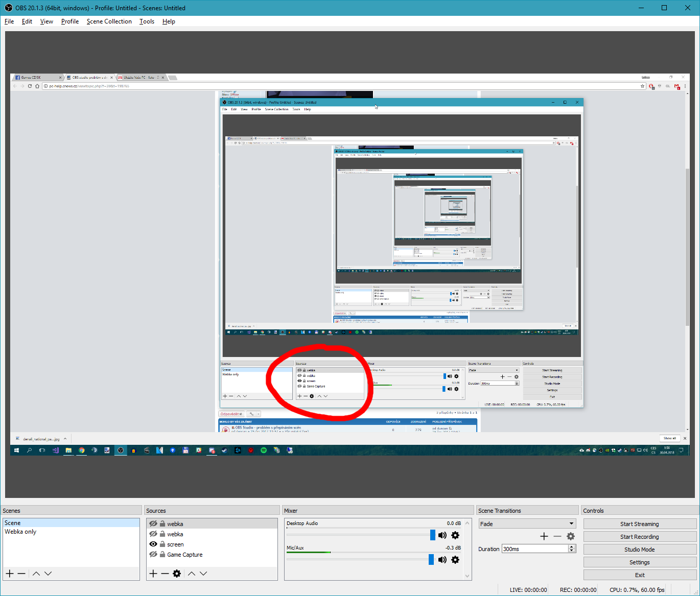Open Mic/Aux settings gear
Viewport: 700px width, 596px height.
(455, 560)
